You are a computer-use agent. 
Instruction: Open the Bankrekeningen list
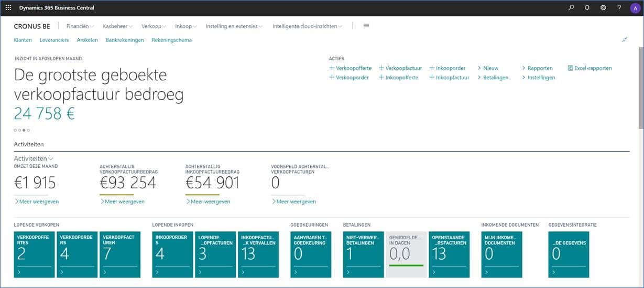click(x=125, y=40)
